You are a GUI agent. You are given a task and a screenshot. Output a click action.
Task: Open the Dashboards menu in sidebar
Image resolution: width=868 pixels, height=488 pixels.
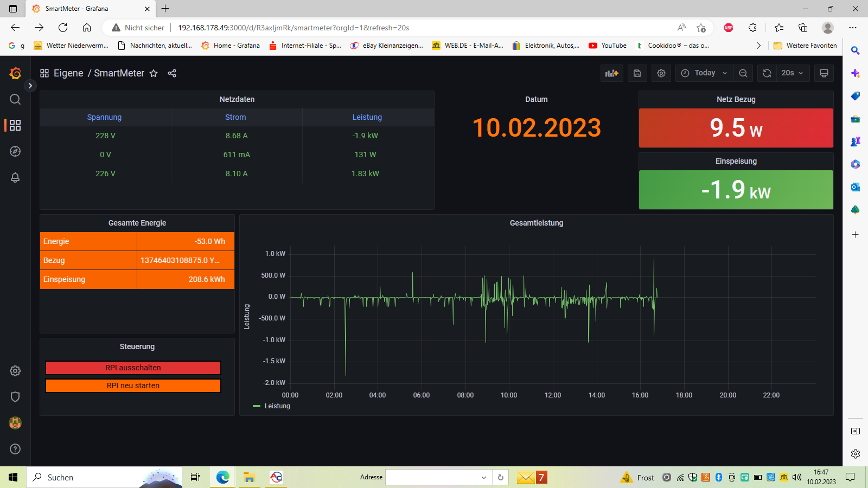click(x=15, y=125)
